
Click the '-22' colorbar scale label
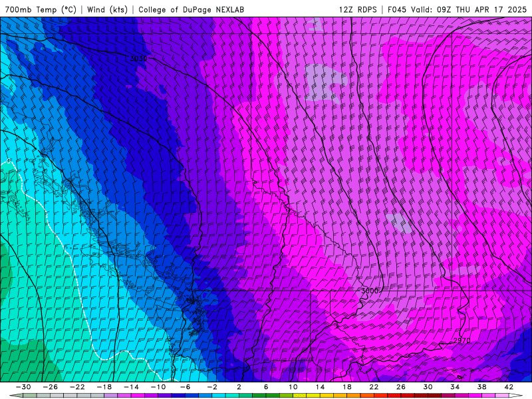[x=77, y=387]
